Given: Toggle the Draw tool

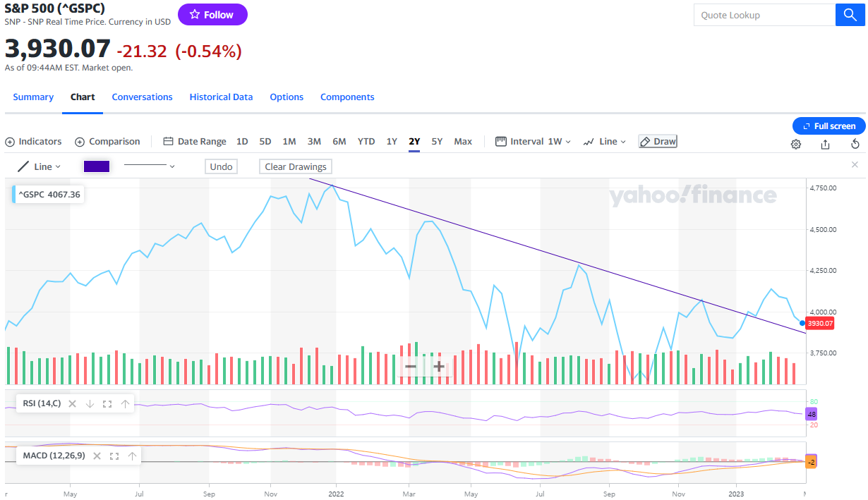Looking at the screenshot, I should tap(658, 141).
